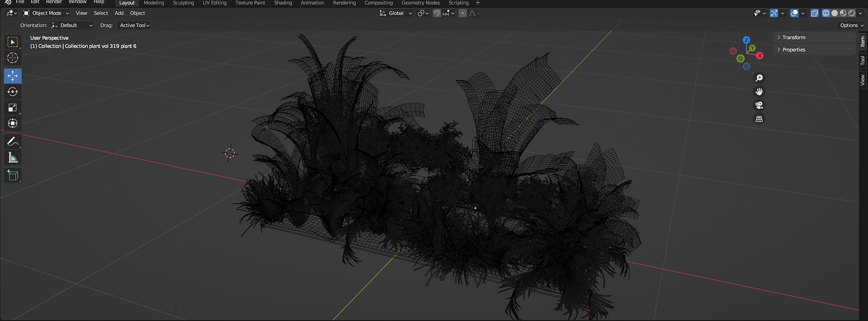
Task: Open the proportional falloff curve menu
Action: click(x=474, y=13)
